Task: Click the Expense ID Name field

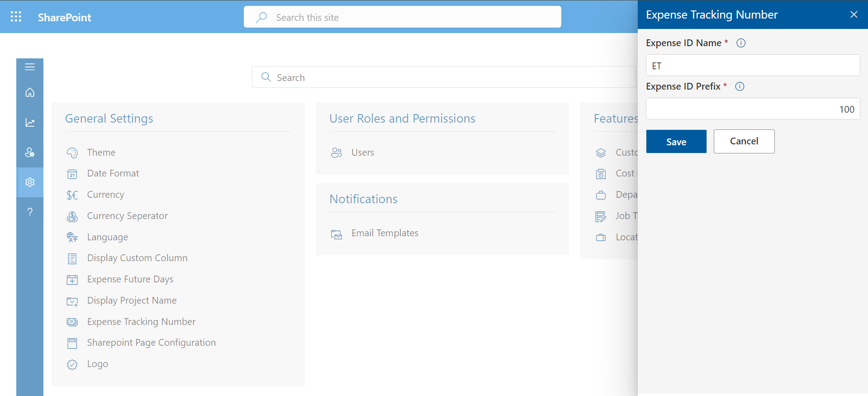Action: tap(753, 65)
